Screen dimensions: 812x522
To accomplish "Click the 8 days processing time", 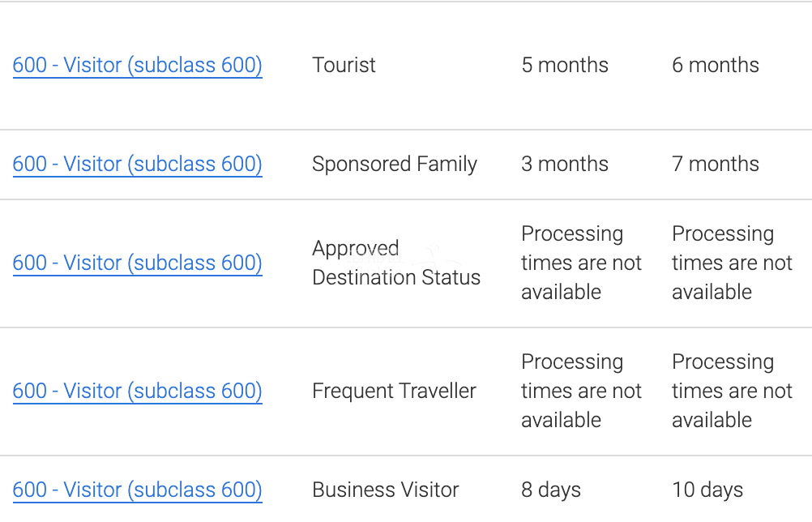I will click(x=551, y=490).
